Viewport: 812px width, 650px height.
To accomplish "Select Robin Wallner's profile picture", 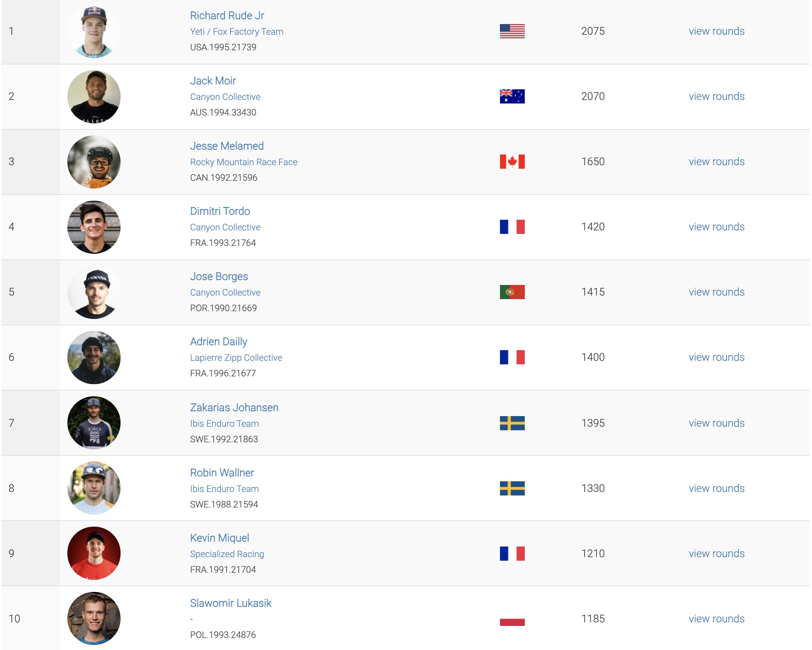I will [x=94, y=488].
